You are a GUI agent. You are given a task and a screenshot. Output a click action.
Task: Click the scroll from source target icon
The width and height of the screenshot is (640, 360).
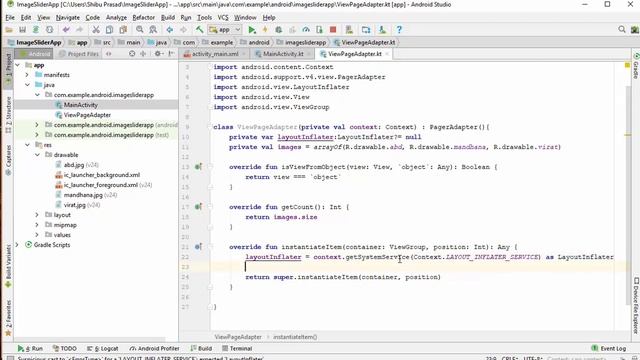click(132, 54)
